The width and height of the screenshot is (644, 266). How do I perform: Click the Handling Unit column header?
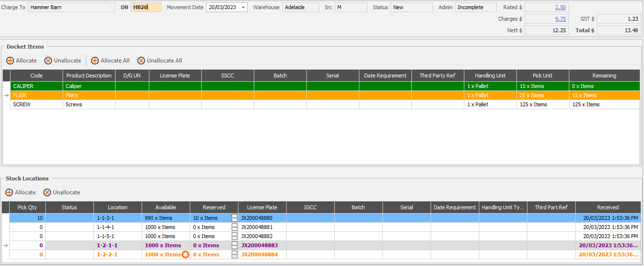tap(490, 76)
